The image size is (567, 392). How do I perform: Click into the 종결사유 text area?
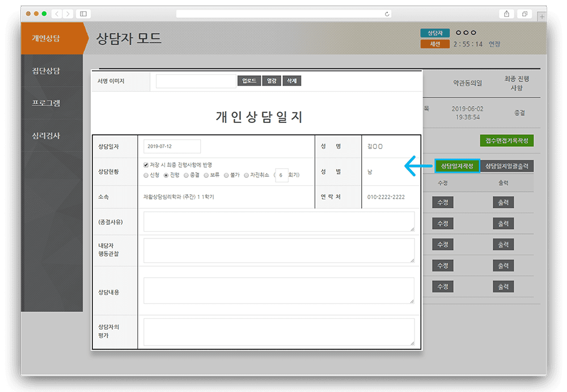point(279,221)
